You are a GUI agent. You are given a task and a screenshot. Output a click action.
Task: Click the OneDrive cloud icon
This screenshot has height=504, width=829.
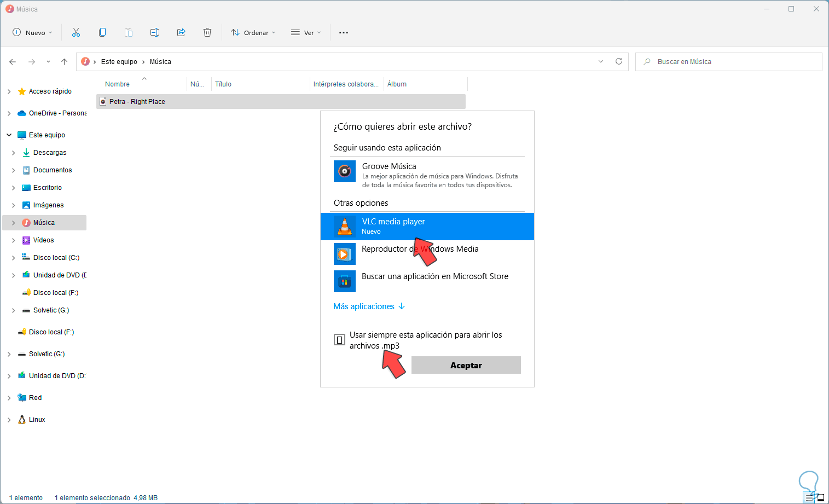(x=22, y=113)
